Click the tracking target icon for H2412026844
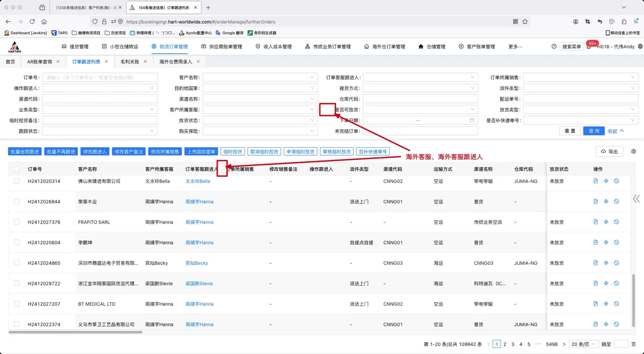Viewport: 644px width, 354px height. (606, 201)
